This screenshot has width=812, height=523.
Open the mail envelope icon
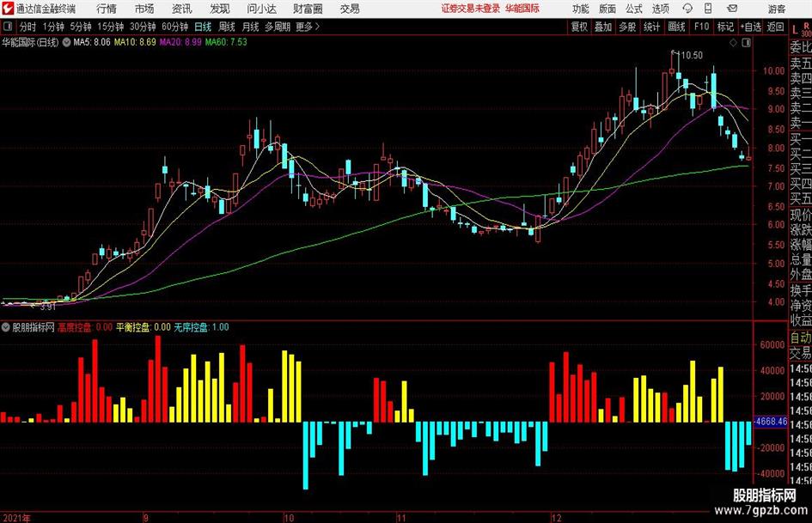point(732,9)
